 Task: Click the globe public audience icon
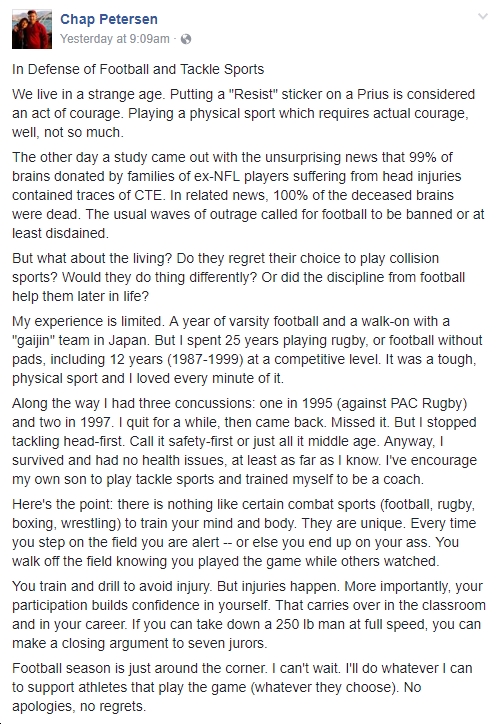pos(186,39)
